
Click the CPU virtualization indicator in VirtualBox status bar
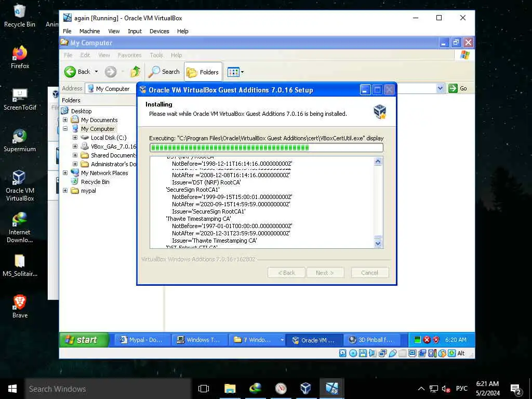click(x=432, y=353)
